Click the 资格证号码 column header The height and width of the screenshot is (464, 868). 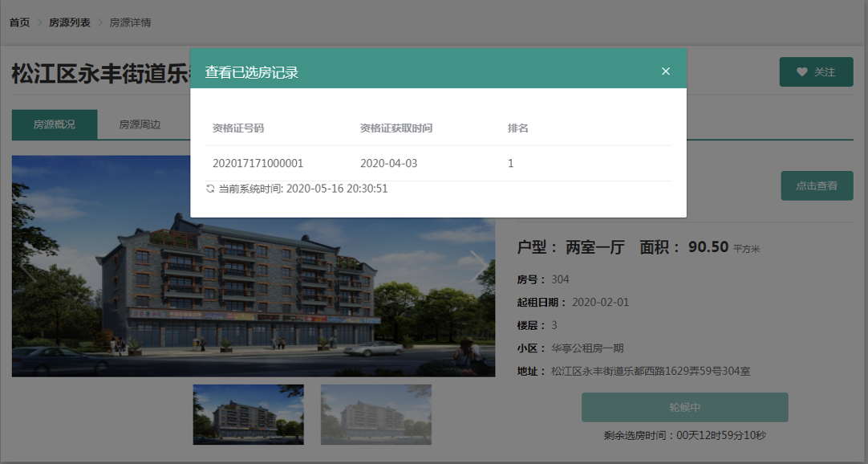[238, 128]
